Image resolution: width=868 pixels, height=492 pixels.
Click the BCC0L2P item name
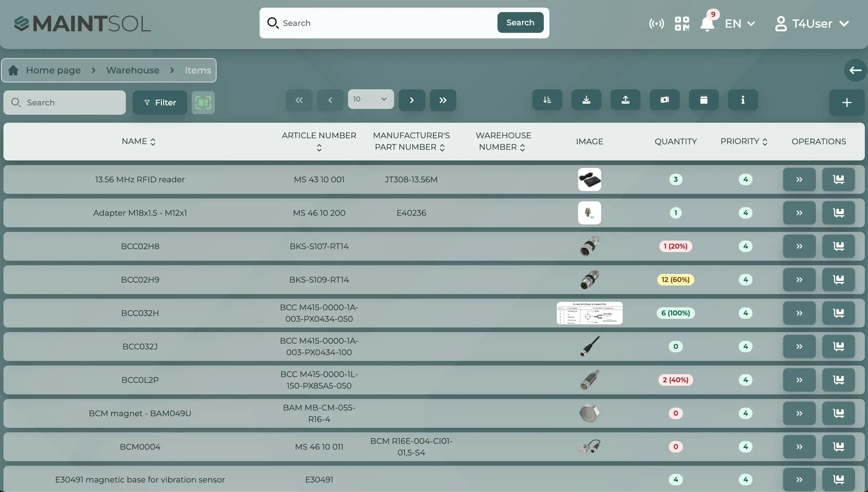point(140,380)
